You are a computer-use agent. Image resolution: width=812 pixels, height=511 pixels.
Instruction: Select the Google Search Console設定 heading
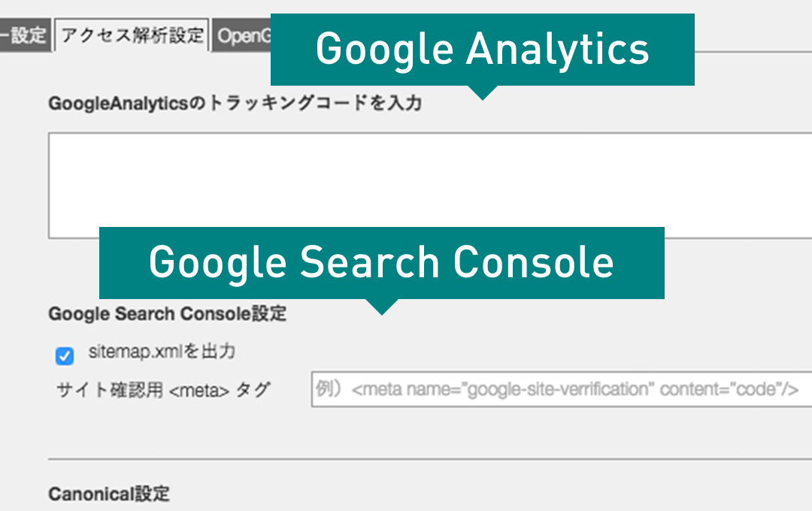165,314
